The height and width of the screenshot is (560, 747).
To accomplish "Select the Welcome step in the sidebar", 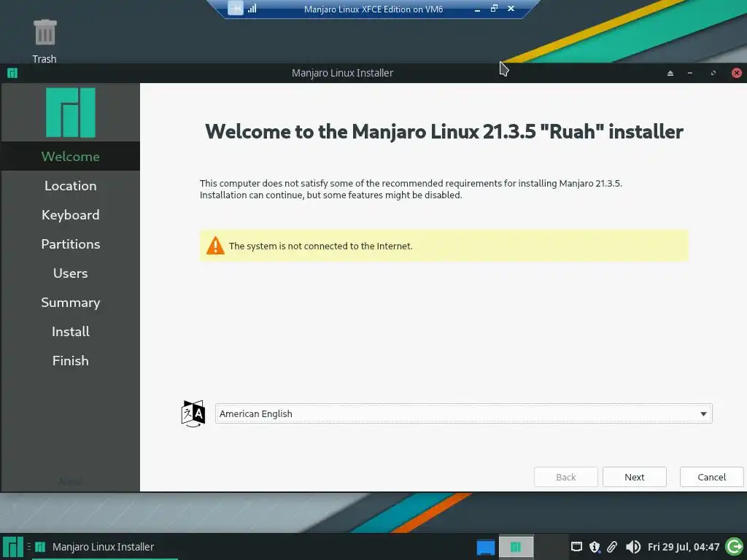I will [71, 156].
